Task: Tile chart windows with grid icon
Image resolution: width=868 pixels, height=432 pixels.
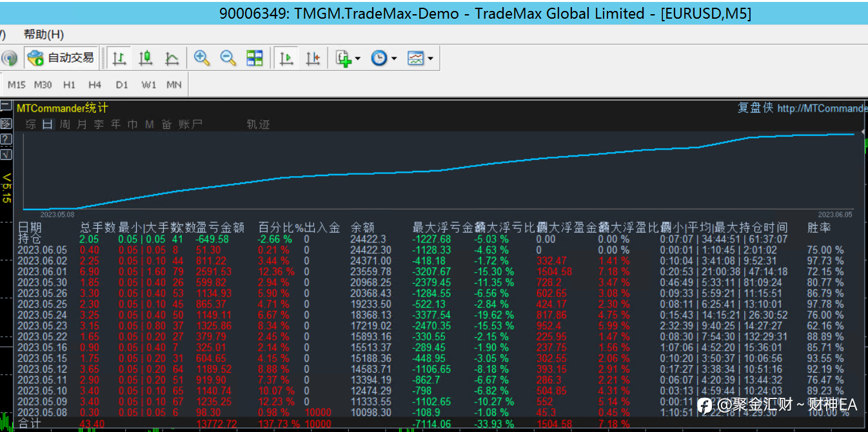Action: coord(255,58)
